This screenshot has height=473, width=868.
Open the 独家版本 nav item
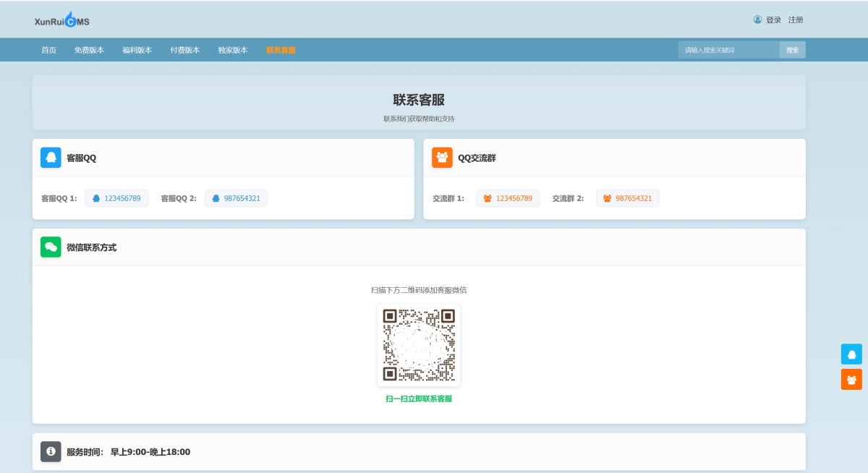click(232, 50)
